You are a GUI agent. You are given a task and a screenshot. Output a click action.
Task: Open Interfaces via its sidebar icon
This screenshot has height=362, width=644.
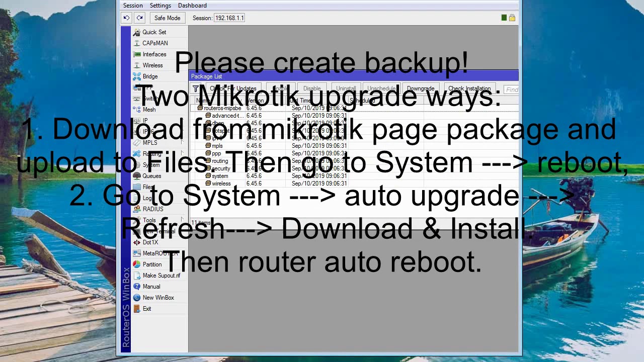(x=136, y=54)
